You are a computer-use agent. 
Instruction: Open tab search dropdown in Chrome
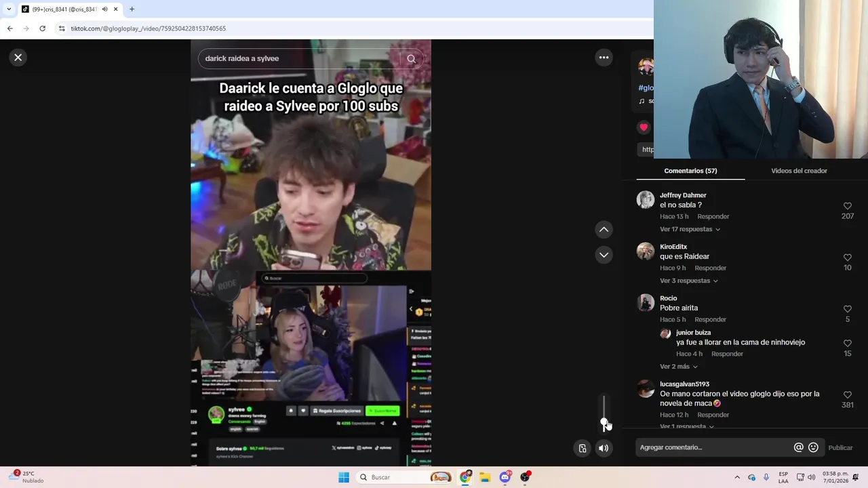pyautogui.click(x=9, y=9)
